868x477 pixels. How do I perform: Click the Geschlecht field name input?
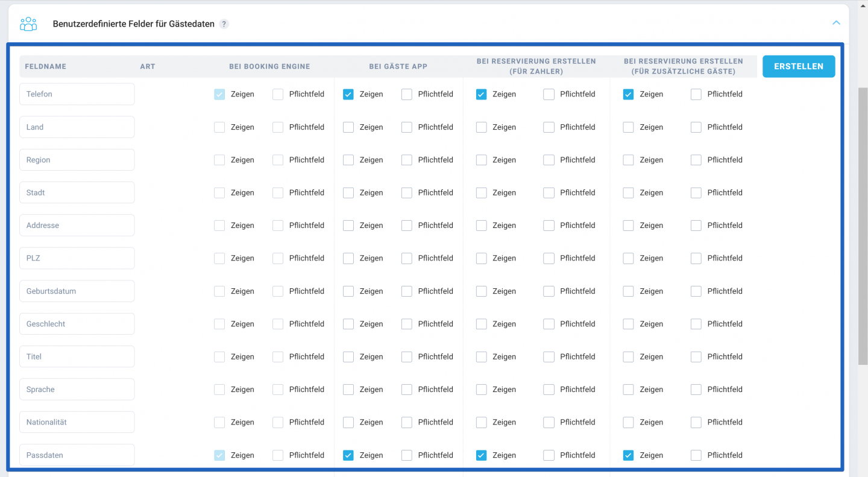(x=77, y=324)
